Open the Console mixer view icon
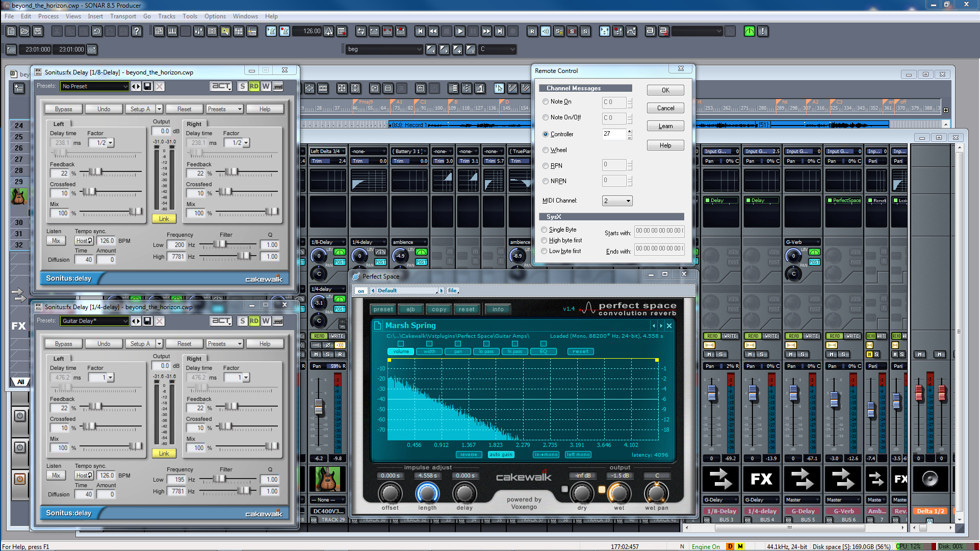Image resolution: width=980 pixels, height=551 pixels. pos(199,31)
